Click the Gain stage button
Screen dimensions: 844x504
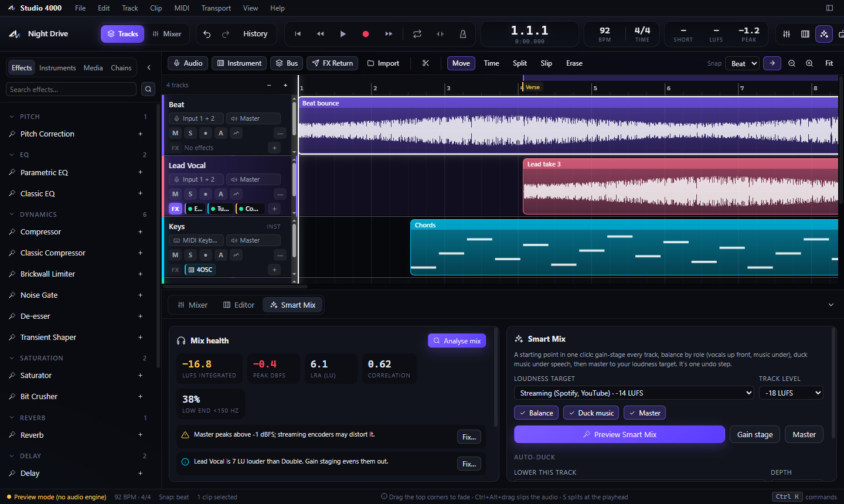pos(755,434)
